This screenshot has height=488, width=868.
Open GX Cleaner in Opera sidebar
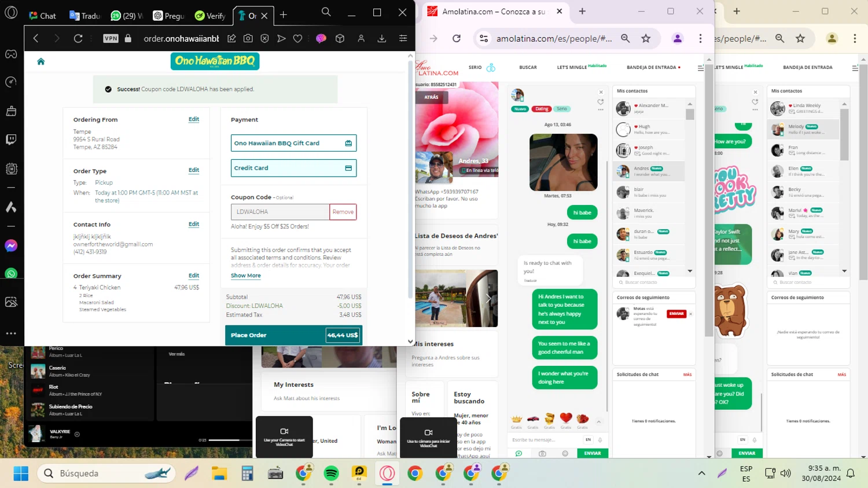tap(11, 111)
